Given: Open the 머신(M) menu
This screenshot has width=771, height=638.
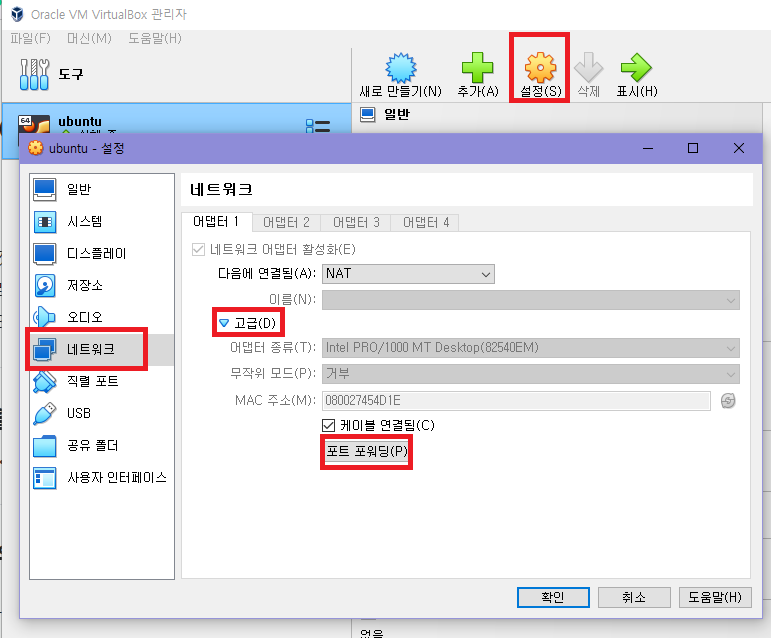Looking at the screenshot, I should click(89, 38).
